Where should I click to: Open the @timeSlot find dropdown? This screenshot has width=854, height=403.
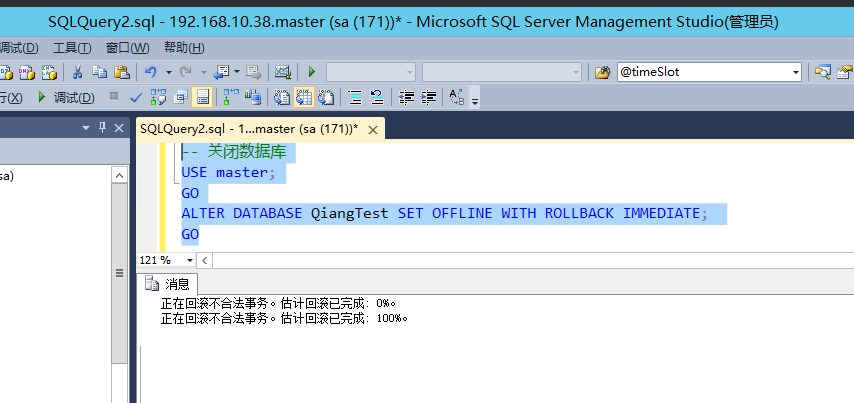coord(796,72)
